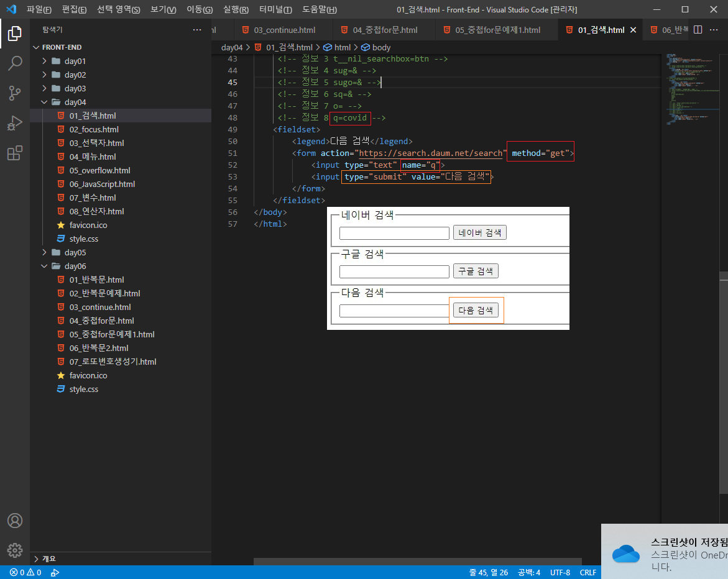This screenshot has width=728, height=579.
Task: Close the 01_검색.html editor tab
Action: click(633, 30)
